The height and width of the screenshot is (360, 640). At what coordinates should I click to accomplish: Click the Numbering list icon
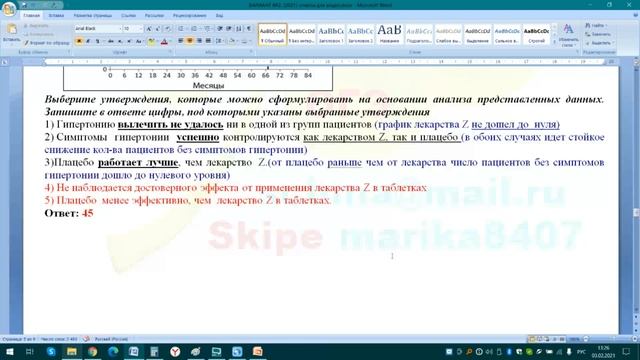click(194, 29)
